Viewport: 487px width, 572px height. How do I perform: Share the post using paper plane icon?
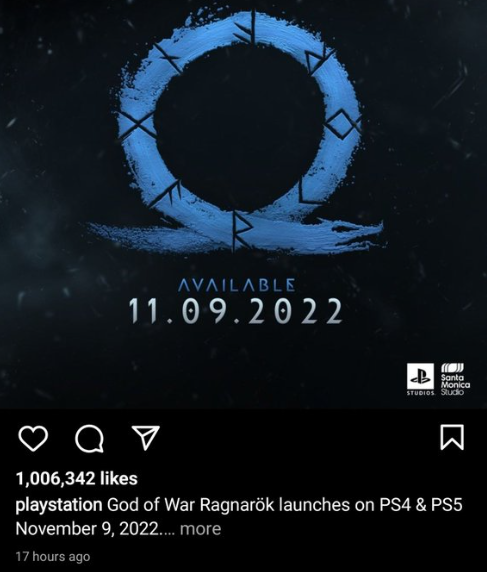[x=146, y=437]
